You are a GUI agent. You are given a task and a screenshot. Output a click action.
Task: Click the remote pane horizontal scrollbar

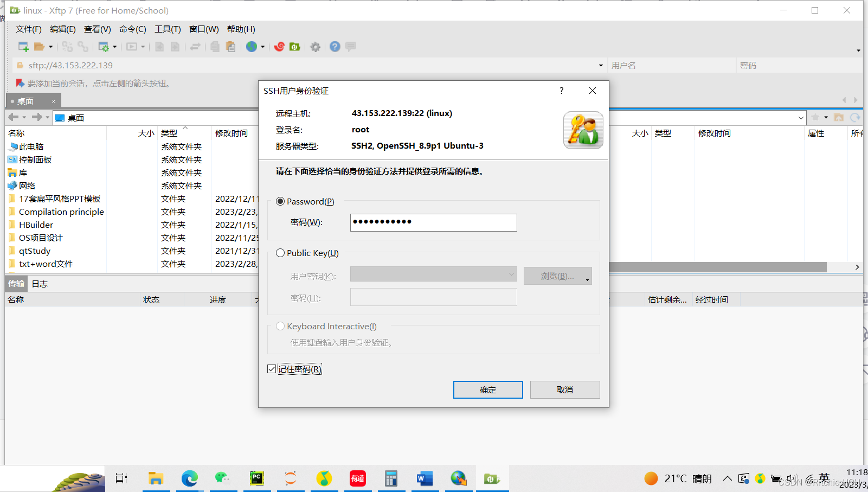point(718,267)
